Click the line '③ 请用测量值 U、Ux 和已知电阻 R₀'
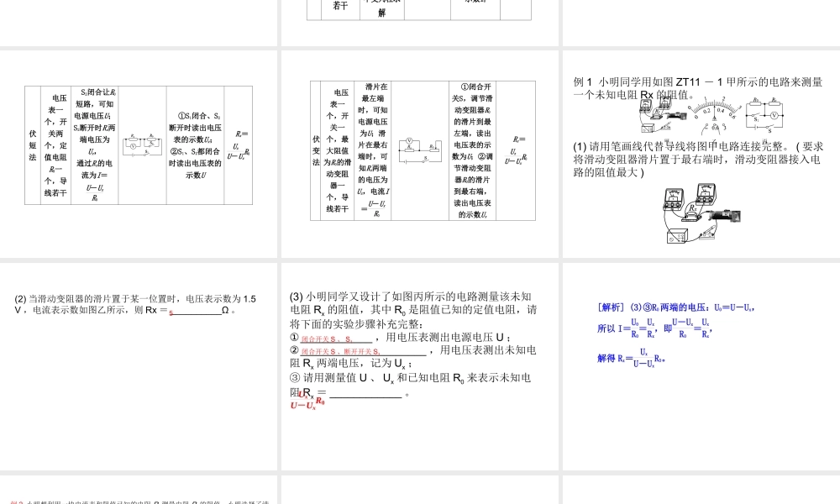Screen dimensions: 840x504 point(411,378)
